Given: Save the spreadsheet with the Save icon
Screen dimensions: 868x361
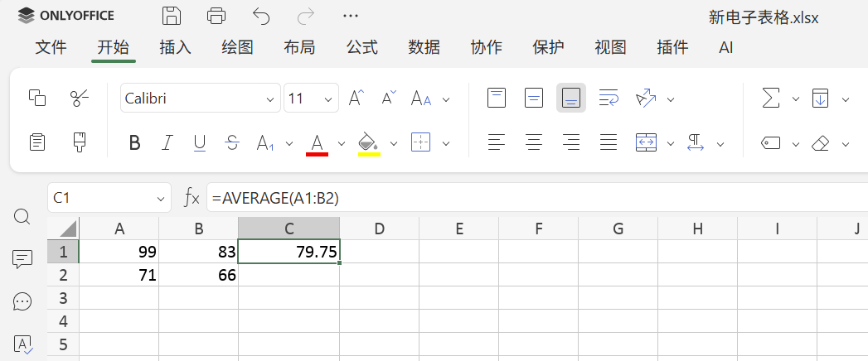Looking at the screenshot, I should click(x=172, y=16).
